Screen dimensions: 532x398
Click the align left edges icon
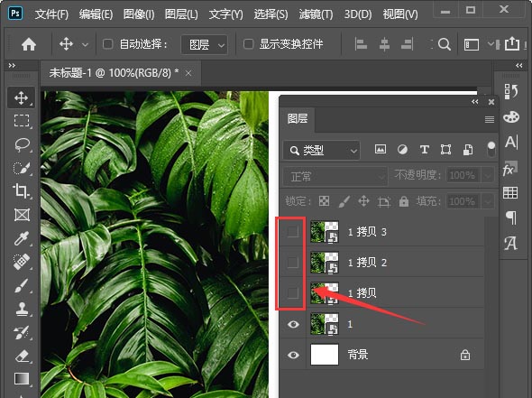[361, 44]
